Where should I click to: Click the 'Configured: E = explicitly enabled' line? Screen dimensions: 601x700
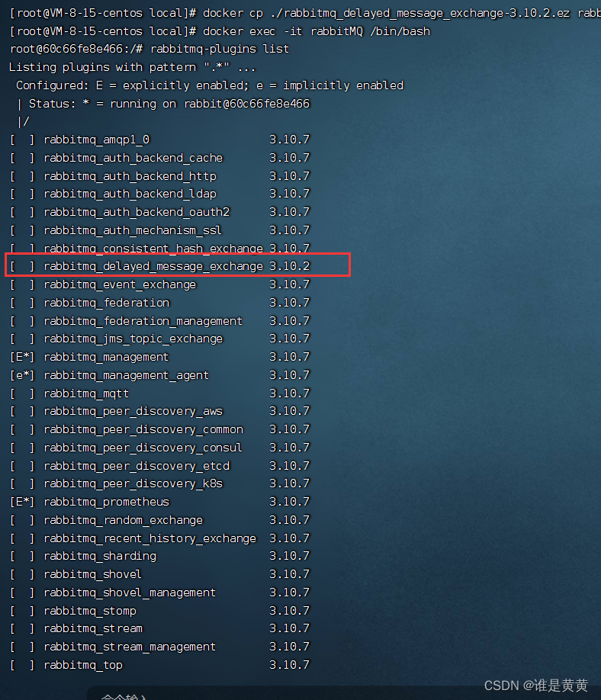pos(210,85)
